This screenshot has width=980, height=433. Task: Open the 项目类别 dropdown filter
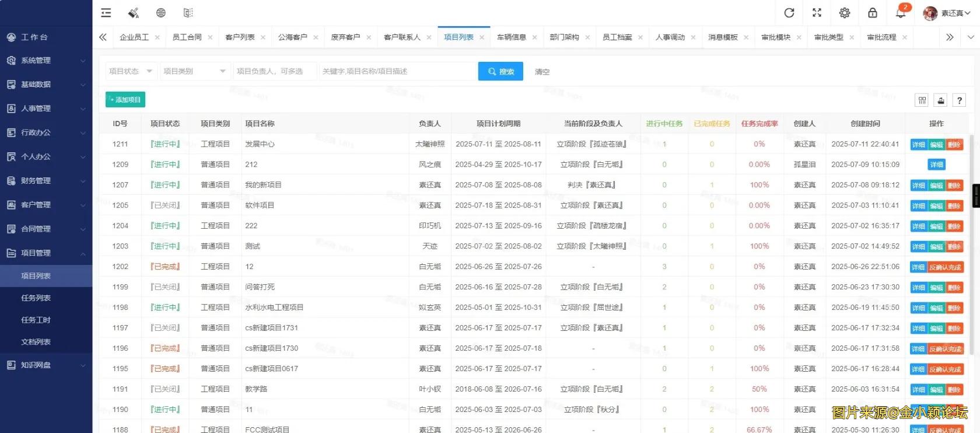point(194,71)
